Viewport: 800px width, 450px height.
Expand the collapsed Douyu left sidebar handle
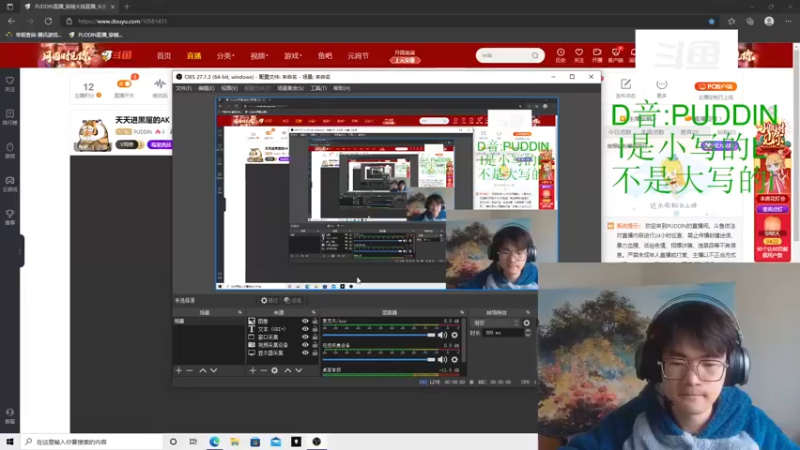[x=20, y=251]
